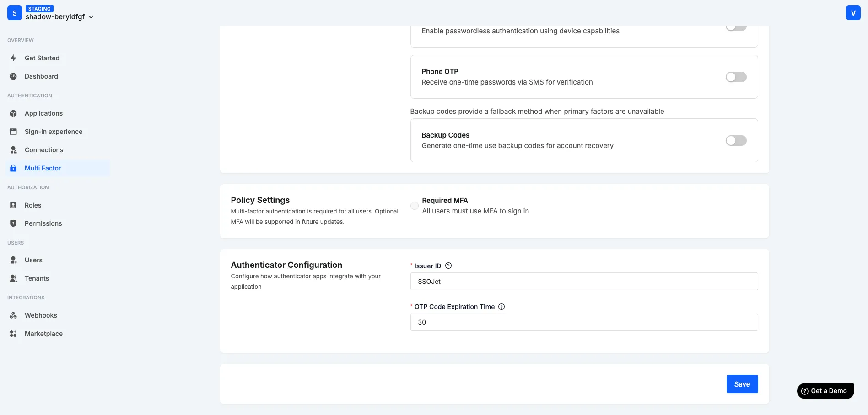The width and height of the screenshot is (868, 415).
Task: Select the Marketplace icon
Action: tap(13, 333)
